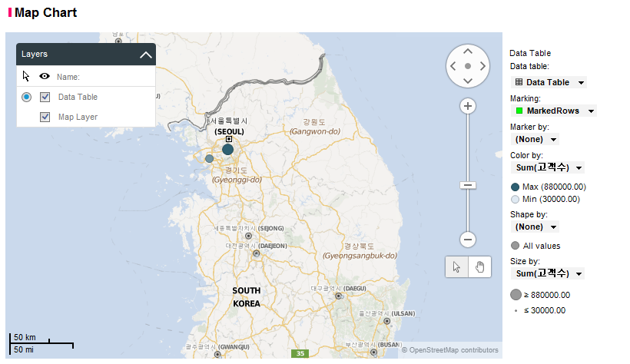Activate the hand pan mode tool
This screenshot has height=364, width=630.
479,266
